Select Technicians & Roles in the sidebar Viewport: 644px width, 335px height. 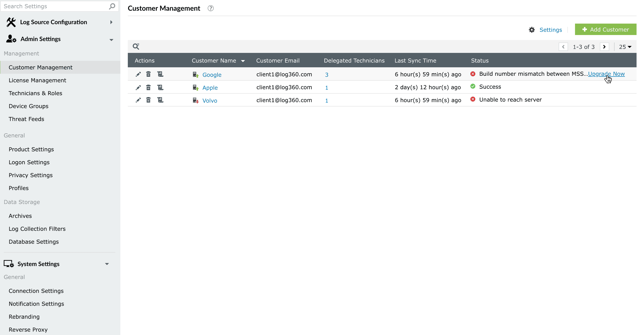(x=35, y=93)
